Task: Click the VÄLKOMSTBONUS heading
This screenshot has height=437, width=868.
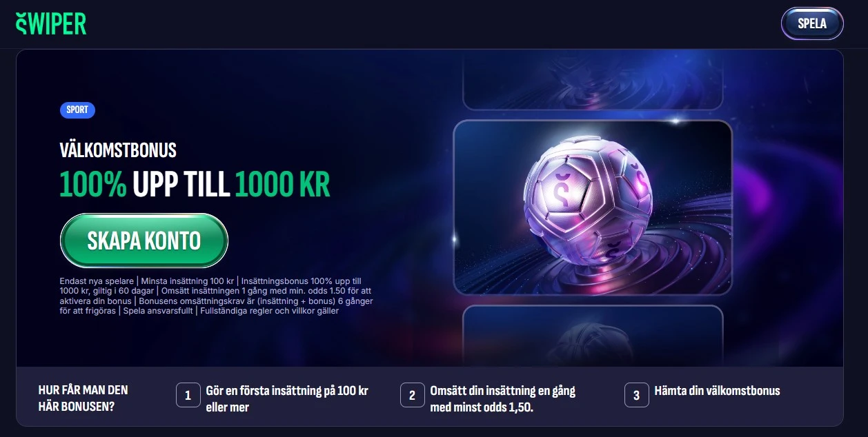Action: tap(118, 150)
